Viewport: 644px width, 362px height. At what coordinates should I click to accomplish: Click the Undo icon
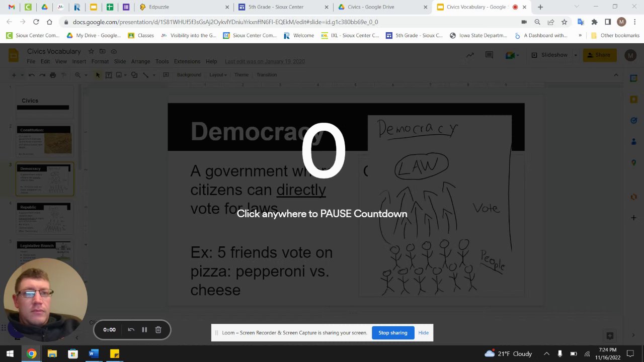click(x=31, y=75)
